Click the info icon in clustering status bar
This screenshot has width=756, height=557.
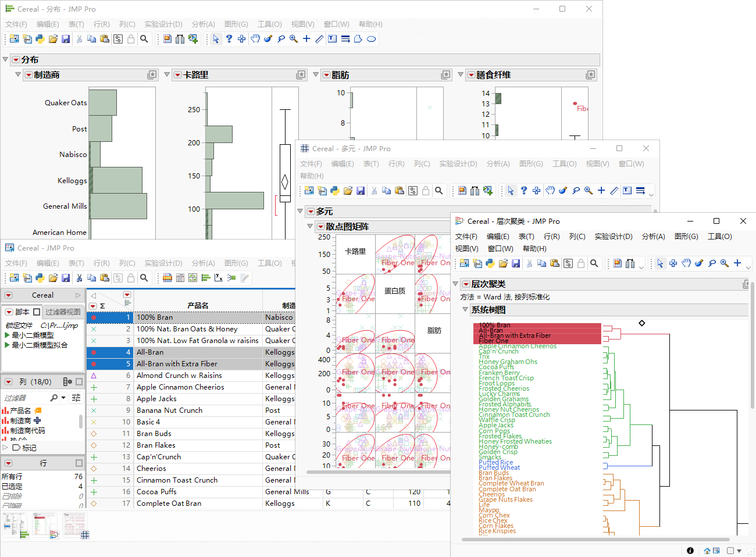pos(690,551)
